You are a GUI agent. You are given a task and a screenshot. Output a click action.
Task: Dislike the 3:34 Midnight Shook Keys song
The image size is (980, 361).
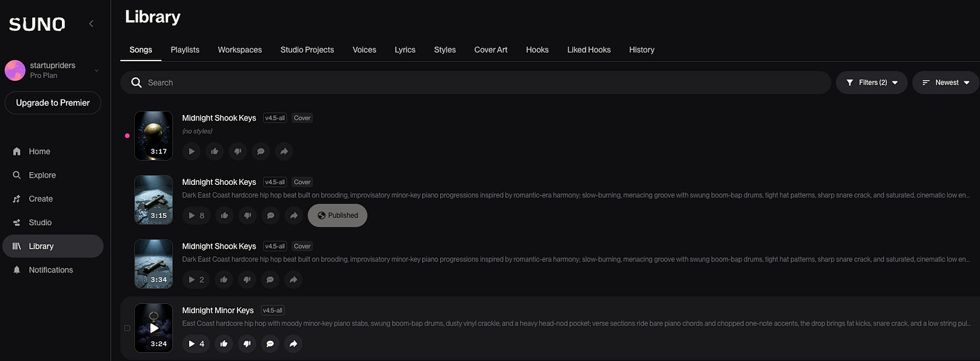[x=247, y=280]
